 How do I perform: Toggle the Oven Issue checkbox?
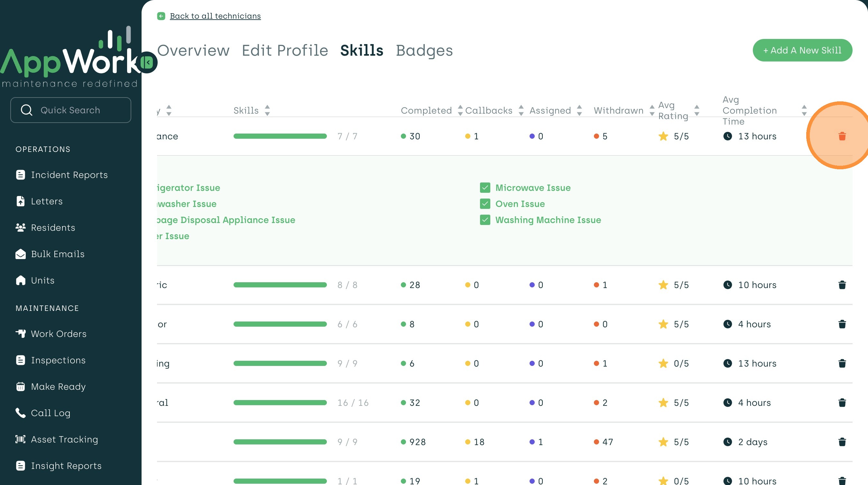[485, 204]
